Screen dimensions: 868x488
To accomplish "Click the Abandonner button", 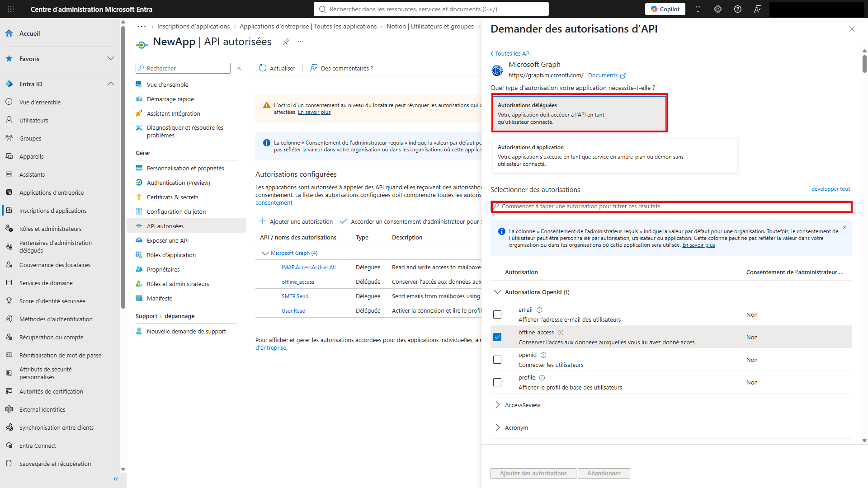I will click(x=604, y=473).
